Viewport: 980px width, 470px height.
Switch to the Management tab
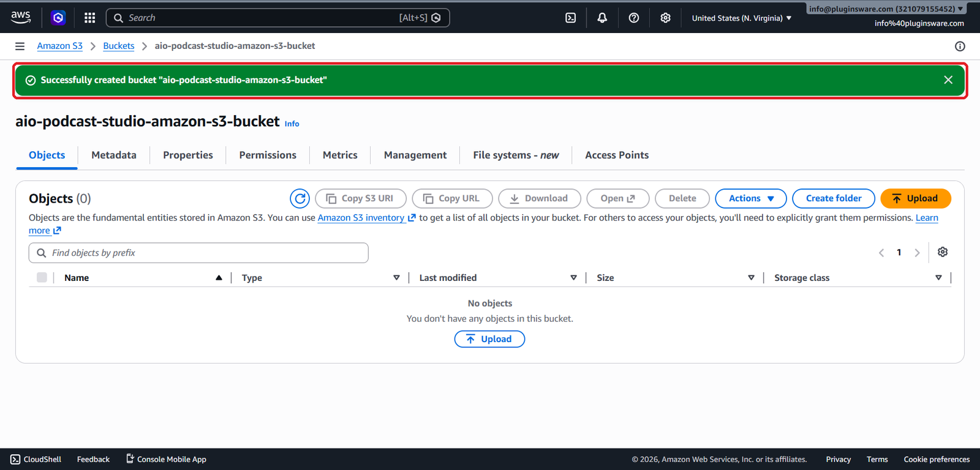click(415, 155)
